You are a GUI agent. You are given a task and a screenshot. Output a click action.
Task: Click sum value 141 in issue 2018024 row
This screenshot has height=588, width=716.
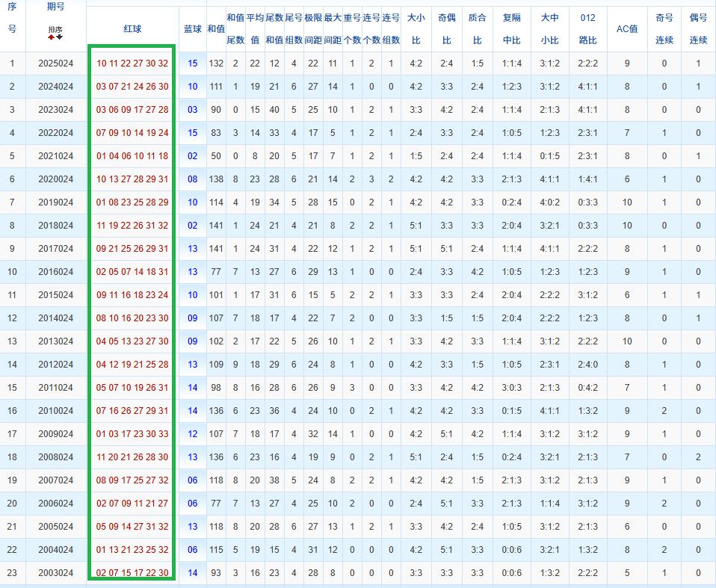[216, 226]
